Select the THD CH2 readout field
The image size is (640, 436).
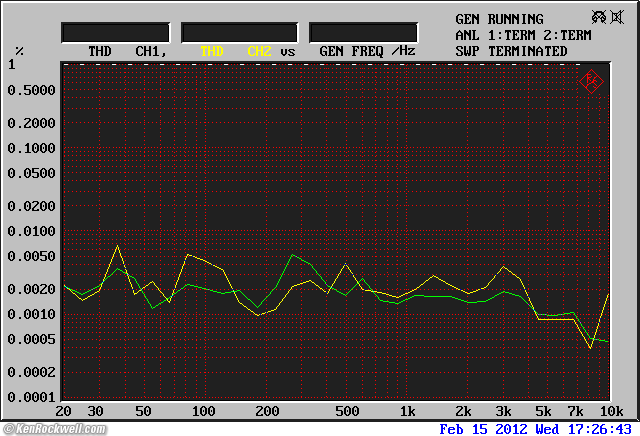point(240,33)
